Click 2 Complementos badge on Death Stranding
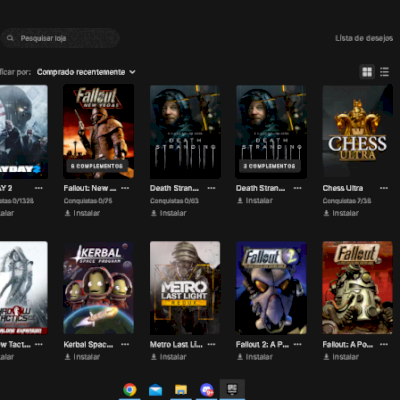Screen dimensions: 400x400 (x=270, y=166)
